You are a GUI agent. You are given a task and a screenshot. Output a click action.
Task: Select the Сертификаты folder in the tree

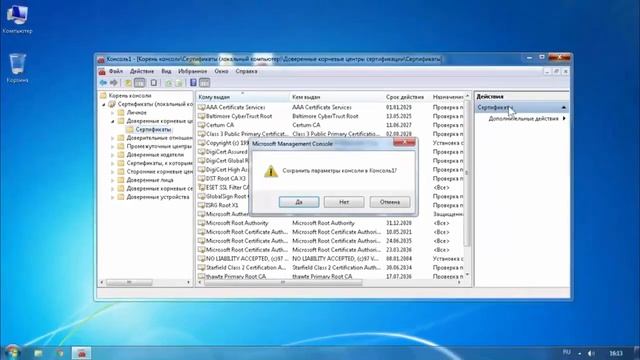click(153, 129)
